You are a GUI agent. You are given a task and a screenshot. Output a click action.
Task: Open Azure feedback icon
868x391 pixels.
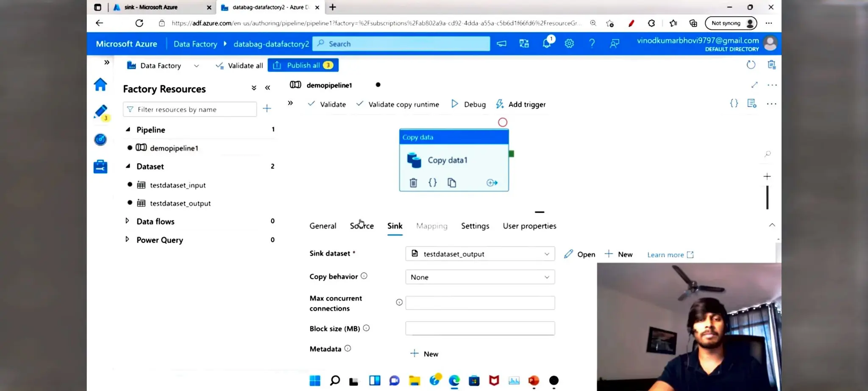point(615,44)
